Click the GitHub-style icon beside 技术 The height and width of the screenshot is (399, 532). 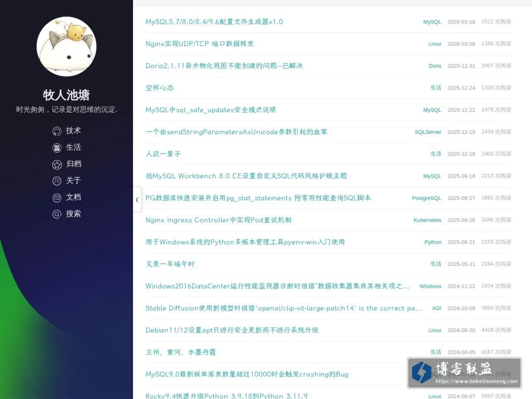57,131
